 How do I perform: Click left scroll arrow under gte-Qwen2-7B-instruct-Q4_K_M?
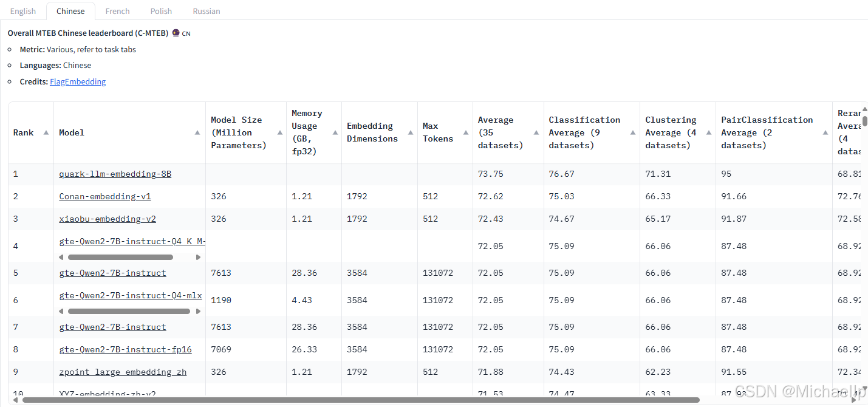[61, 258]
